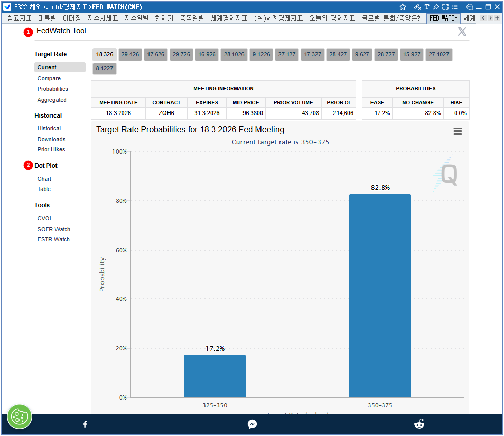Click the share arrow icon in title bar
The image size is (504, 436).
pos(436,7)
